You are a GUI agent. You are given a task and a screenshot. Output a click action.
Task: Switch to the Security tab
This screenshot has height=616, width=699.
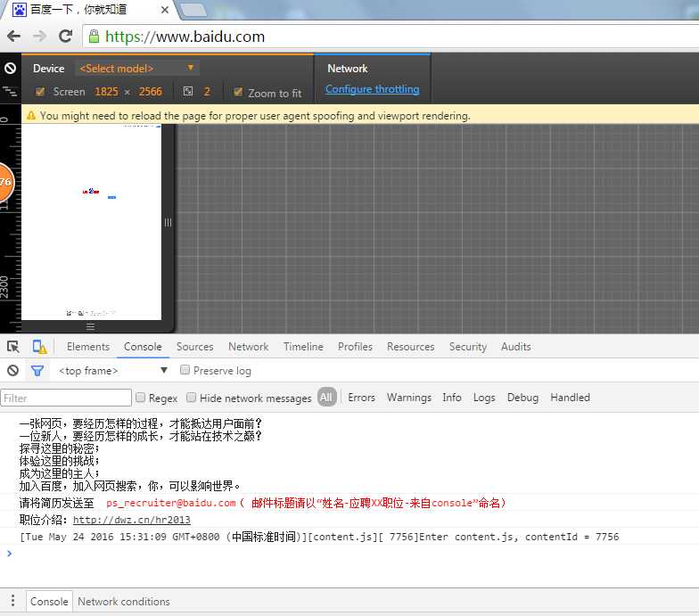click(x=467, y=346)
